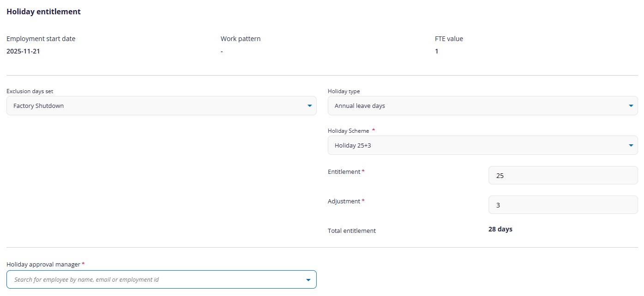
Task: Click the Holiday type dropdown arrow
Action: click(x=631, y=106)
